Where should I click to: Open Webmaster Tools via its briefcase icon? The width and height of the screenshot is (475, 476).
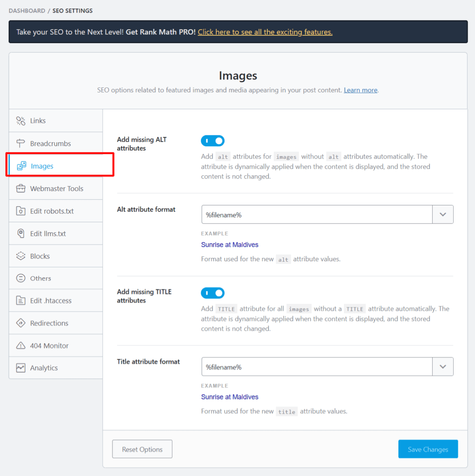tap(21, 188)
